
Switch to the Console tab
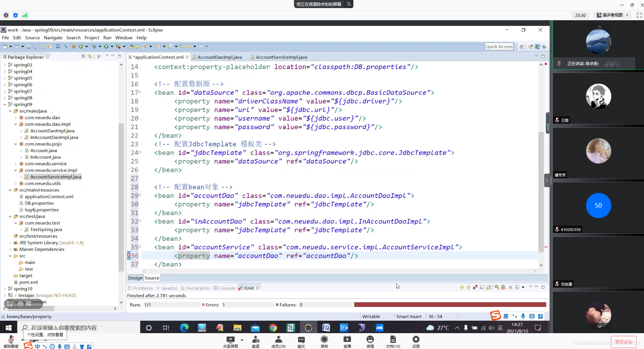point(224,288)
